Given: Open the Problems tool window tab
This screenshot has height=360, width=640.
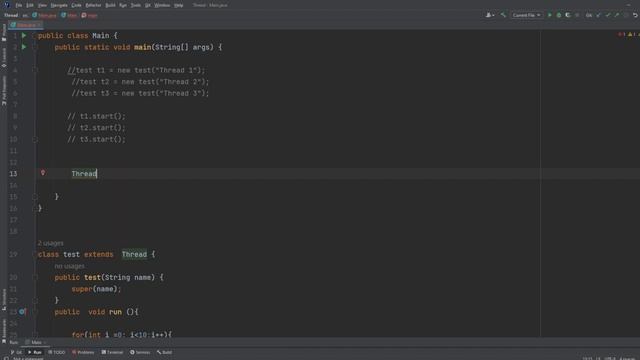Looking at the screenshot, I should click(x=83, y=352).
